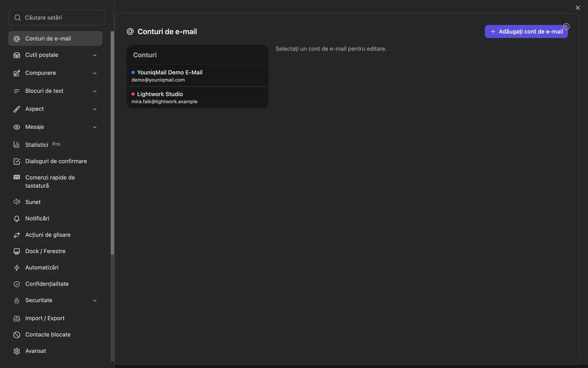588x368 pixels.
Task: Expand the Cutii poștale chevron
Action: 95,55
